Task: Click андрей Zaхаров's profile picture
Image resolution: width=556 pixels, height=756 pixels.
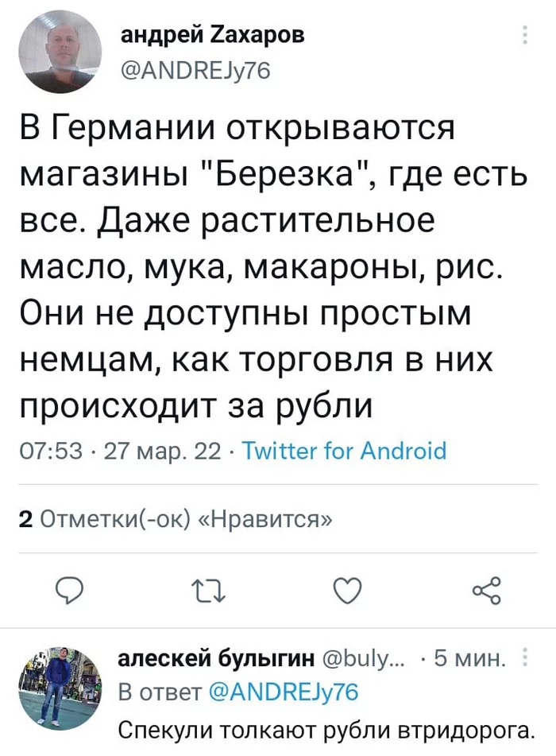Action: pos(60,50)
